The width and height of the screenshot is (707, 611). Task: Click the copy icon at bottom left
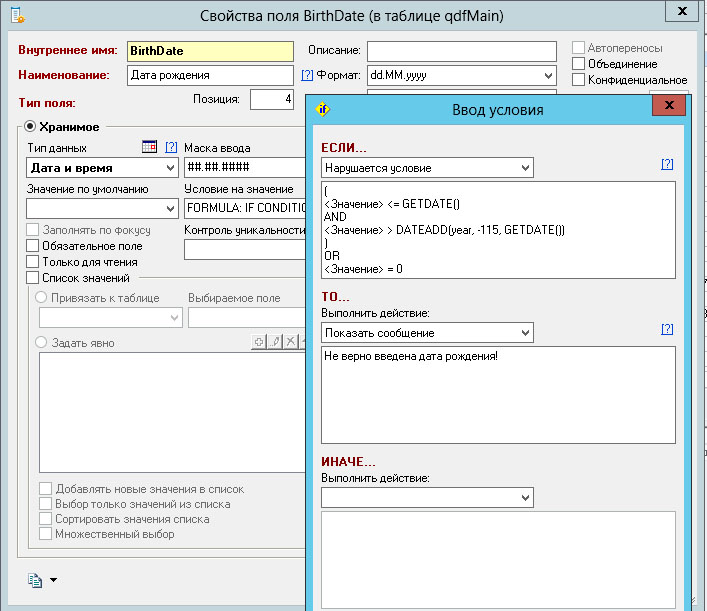[x=36, y=579]
